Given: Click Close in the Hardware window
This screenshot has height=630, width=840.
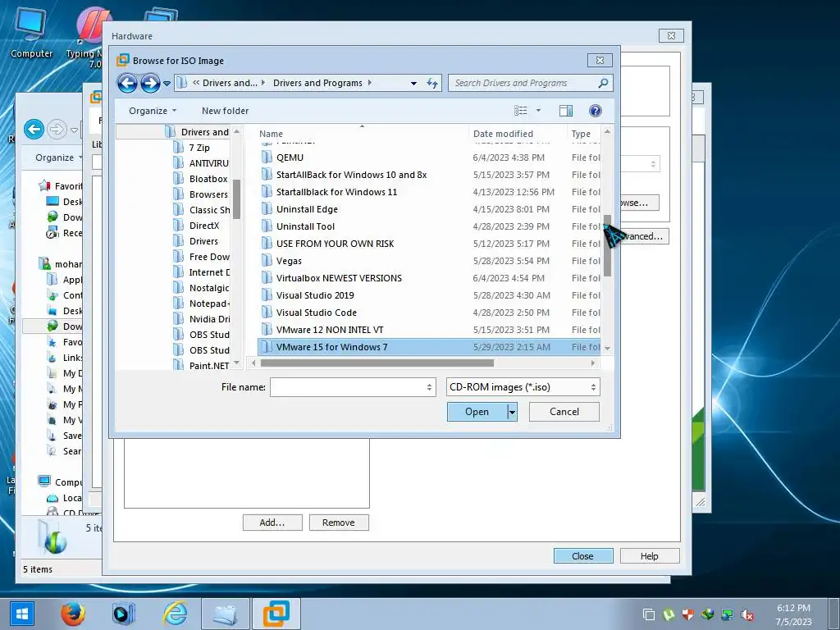Looking at the screenshot, I should (x=583, y=556).
